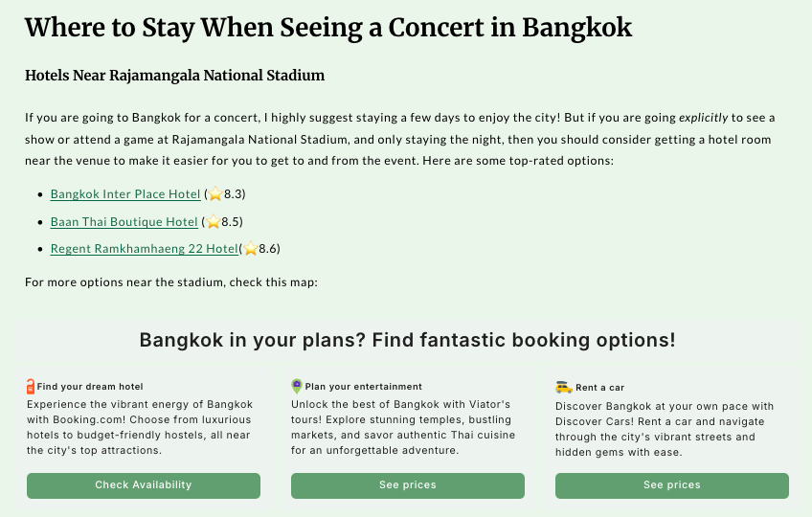Click the 'Find your dream hotel' title

[90, 387]
